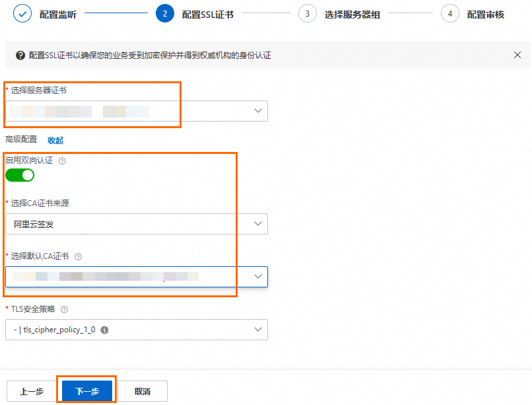Click the step 2 circle icon
The width and height of the screenshot is (532, 405).
165,14
